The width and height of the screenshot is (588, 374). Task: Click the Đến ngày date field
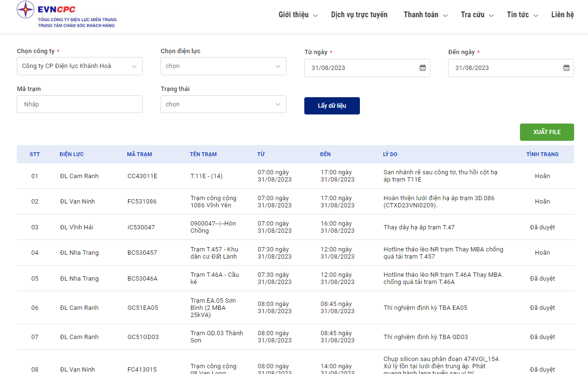click(511, 68)
